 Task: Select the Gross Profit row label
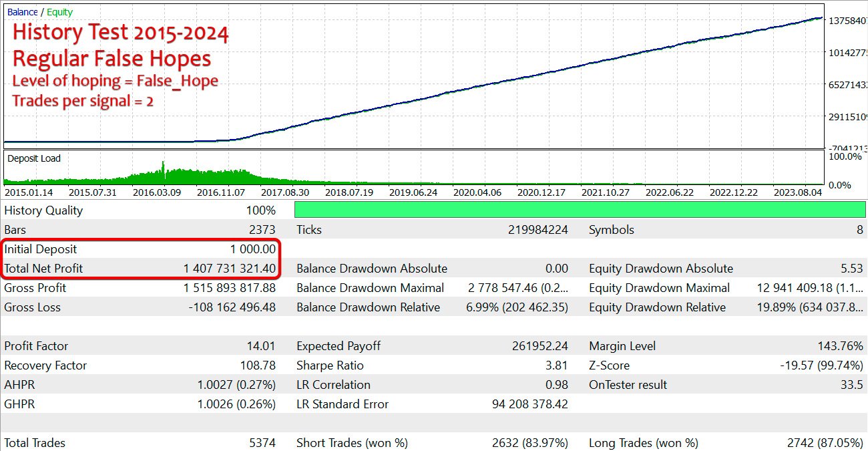[x=35, y=288]
